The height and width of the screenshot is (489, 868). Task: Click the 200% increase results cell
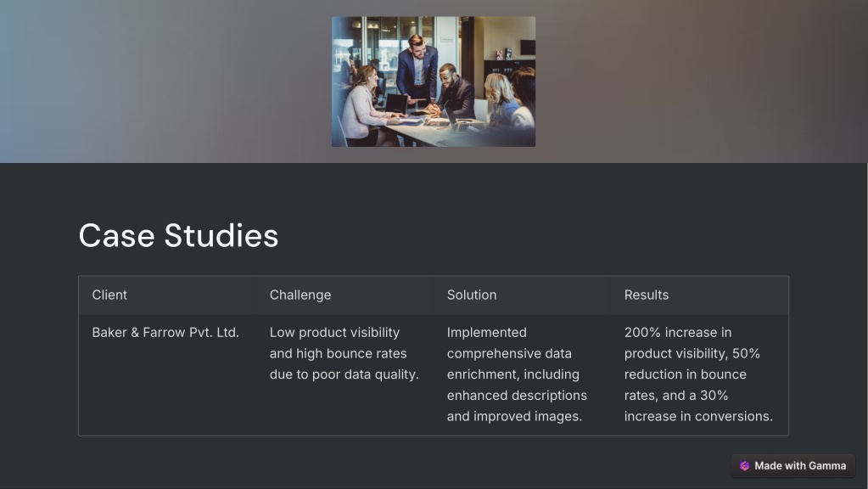pos(698,374)
